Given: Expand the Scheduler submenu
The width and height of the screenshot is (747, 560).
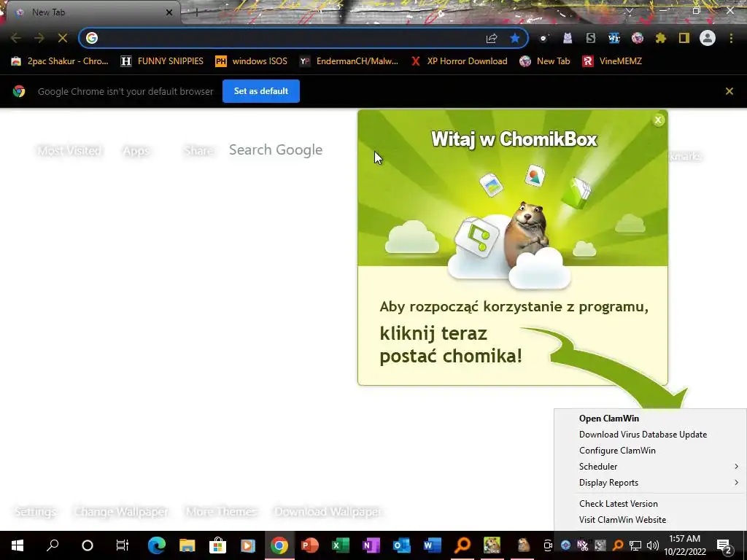Looking at the screenshot, I should point(650,467).
